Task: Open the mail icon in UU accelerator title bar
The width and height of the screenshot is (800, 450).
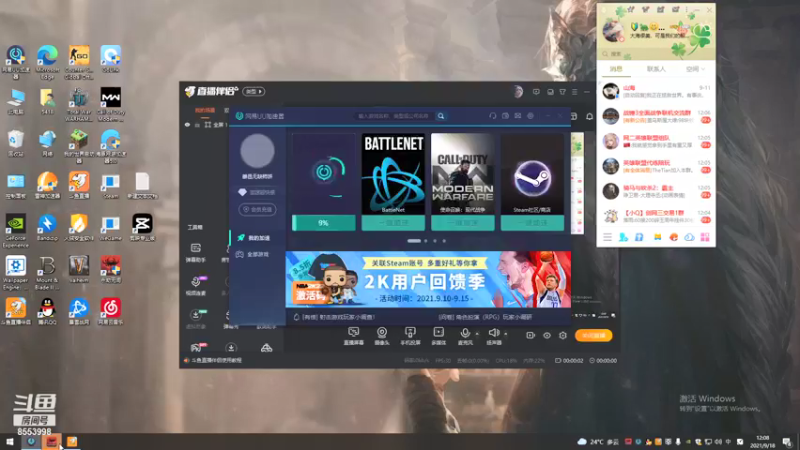Action: click(518, 116)
